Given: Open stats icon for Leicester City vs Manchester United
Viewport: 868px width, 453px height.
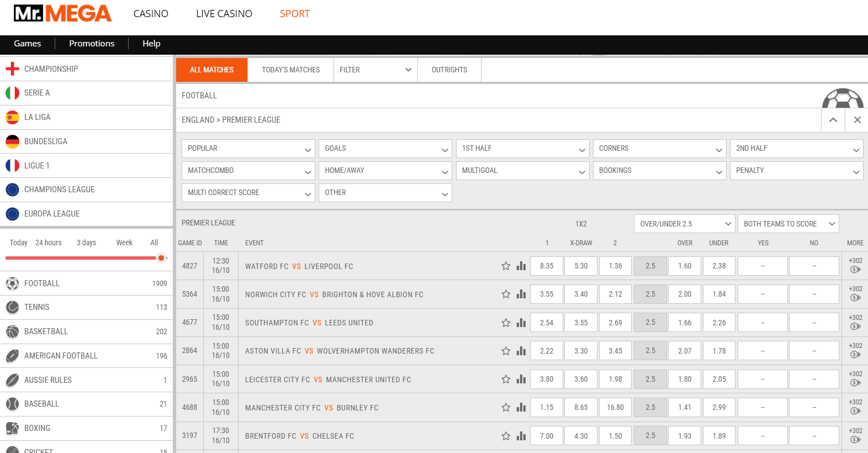Looking at the screenshot, I should [521, 379].
